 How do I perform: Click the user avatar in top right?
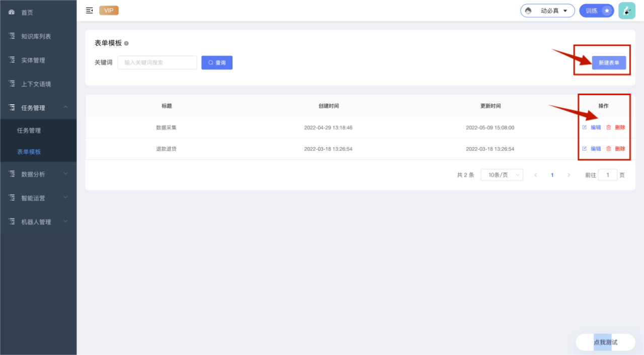(626, 11)
